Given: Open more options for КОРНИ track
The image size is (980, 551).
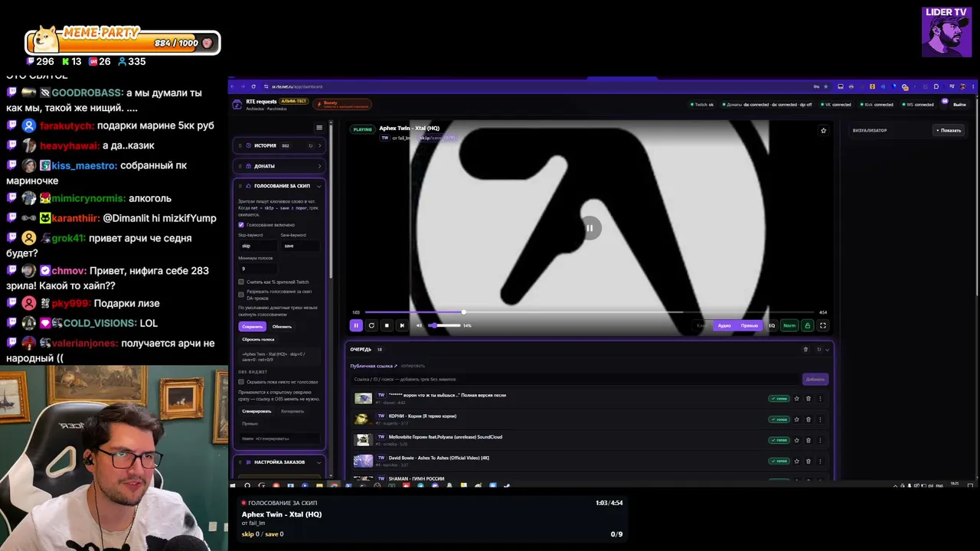Looking at the screenshot, I should [x=820, y=419].
